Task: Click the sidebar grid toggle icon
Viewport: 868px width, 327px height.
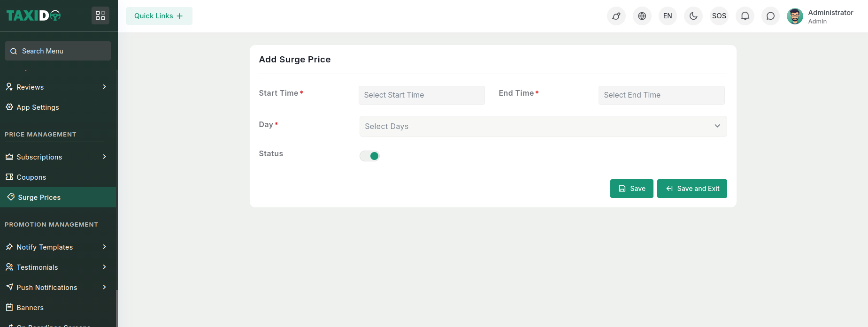Action: coord(100,15)
